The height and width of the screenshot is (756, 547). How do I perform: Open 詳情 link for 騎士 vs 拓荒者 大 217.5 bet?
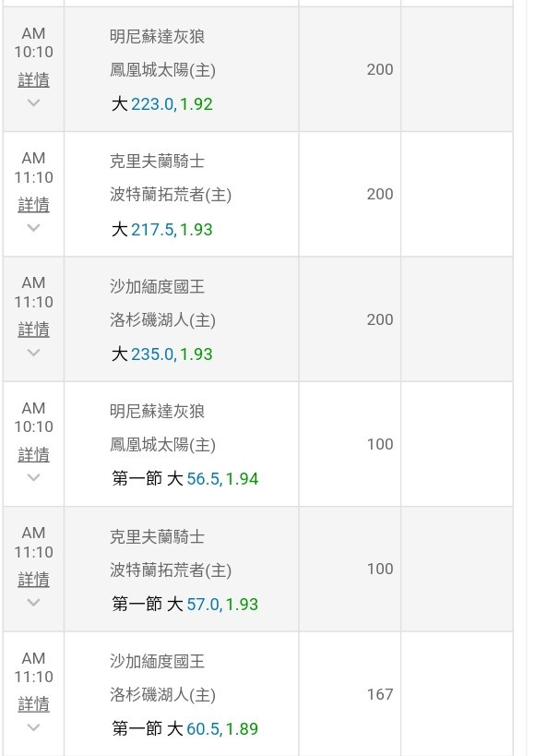click(34, 204)
